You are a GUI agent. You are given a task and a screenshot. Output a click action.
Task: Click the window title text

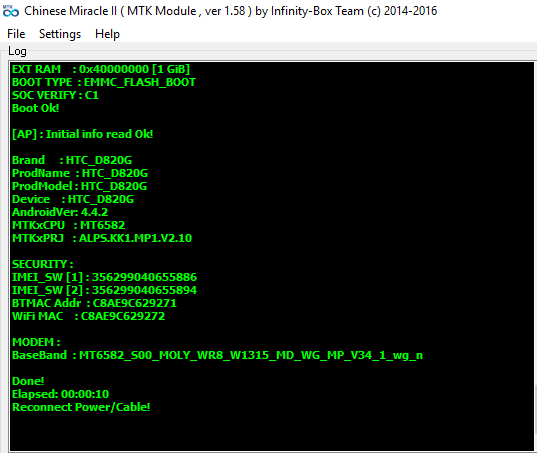230,11
